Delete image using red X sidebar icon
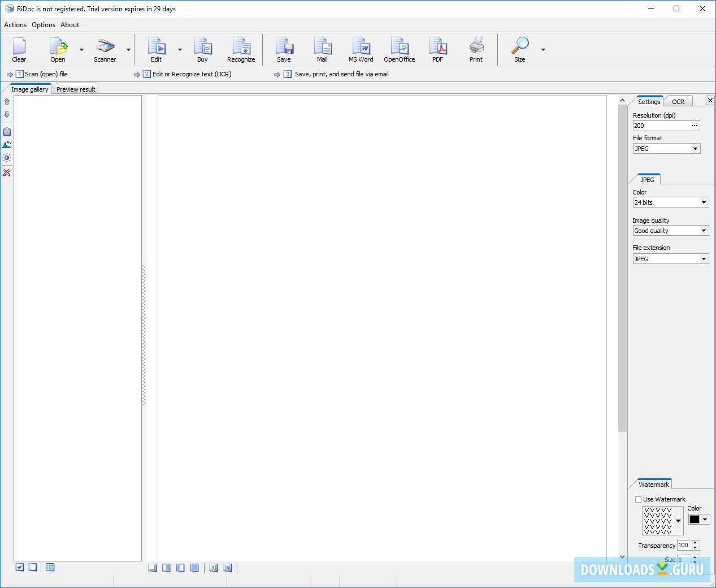Image resolution: width=716 pixels, height=588 pixels. pyautogui.click(x=7, y=173)
